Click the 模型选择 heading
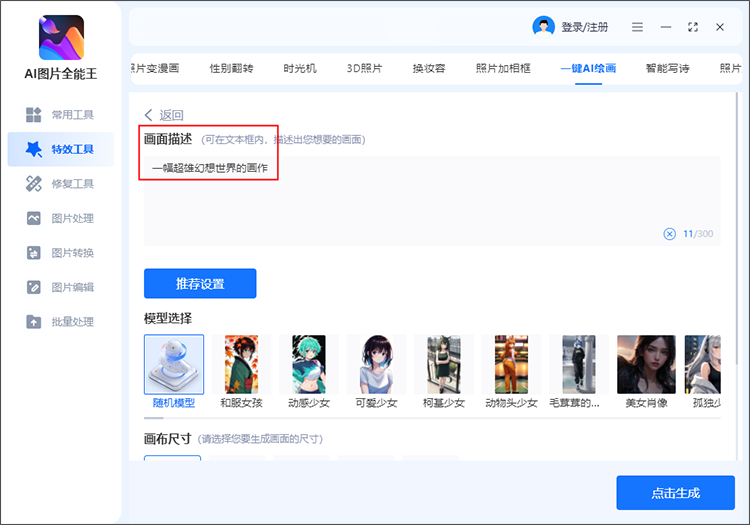The image size is (750, 525). point(168,318)
